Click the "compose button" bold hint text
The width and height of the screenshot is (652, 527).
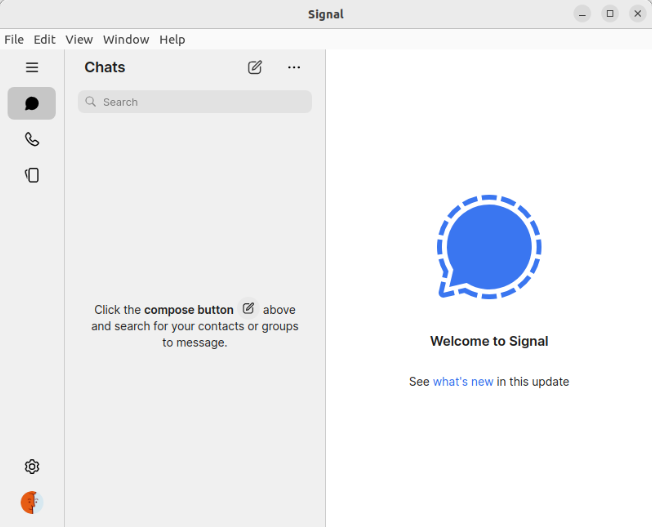[x=189, y=310]
